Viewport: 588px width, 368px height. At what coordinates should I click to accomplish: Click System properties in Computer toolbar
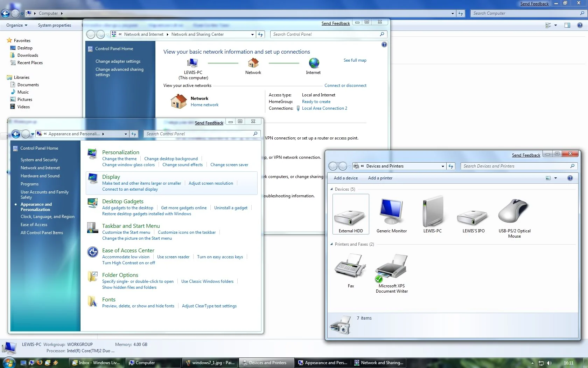pyautogui.click(x=55, y=25)
